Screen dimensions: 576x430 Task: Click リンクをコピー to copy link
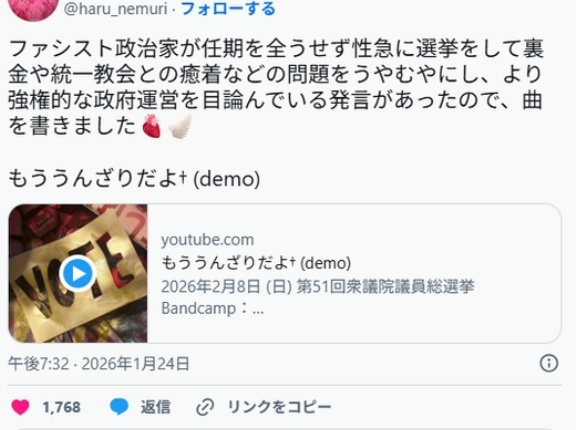[x=280, y=407]
